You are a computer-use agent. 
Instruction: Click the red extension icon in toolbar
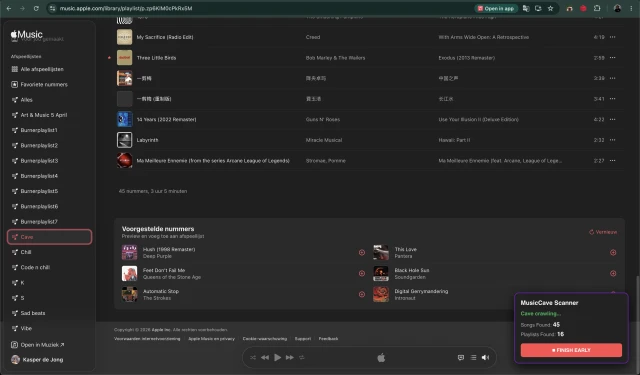tap(583, 8)
